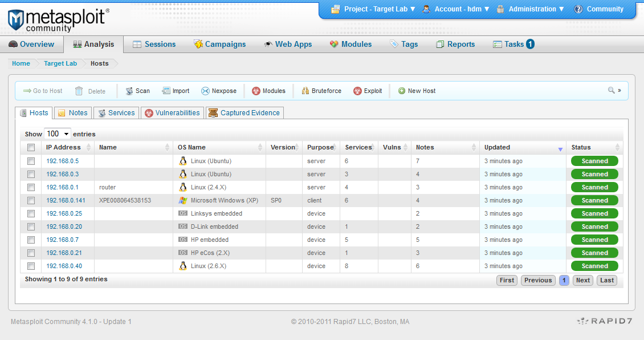The height and width of the screenshot is (340, 644).
Task: Select the checkbox for host 192.168.0.141
Action: 31,200
